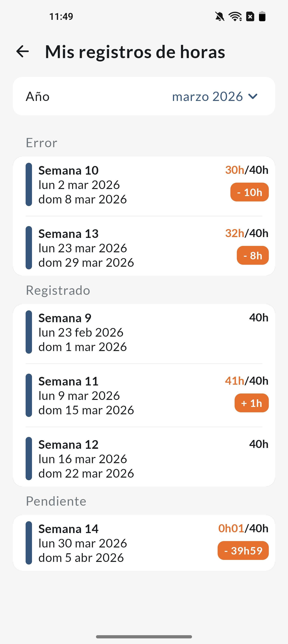Viewport: 288px width, 644px height.
Task: Select Semana 11 registered week
Action: click(86, 395)
